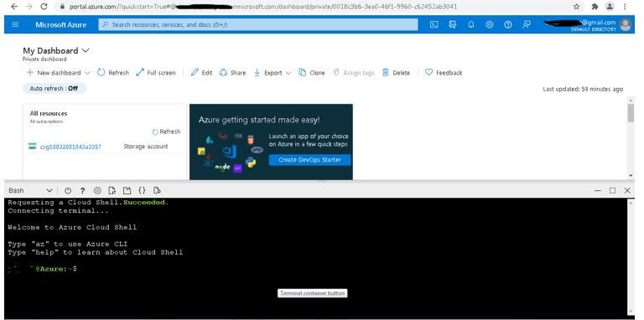644x320 pixels.
Task: Bookmark this page with the star
Action: tap(577, 7)
